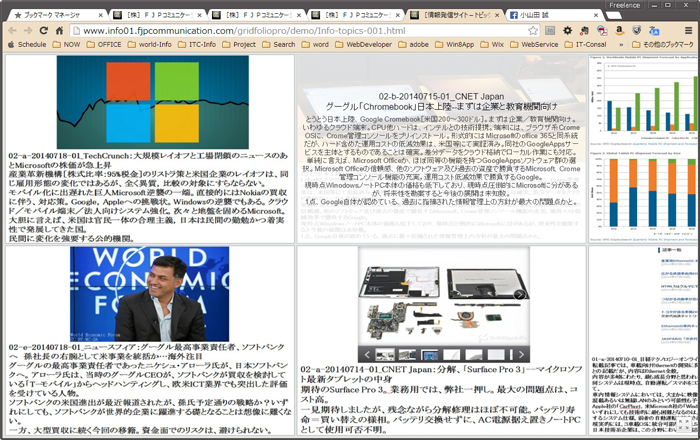Open the stacked tablet shipment chart
This screenshot has height=440, width=700.
tap(643, 195)
